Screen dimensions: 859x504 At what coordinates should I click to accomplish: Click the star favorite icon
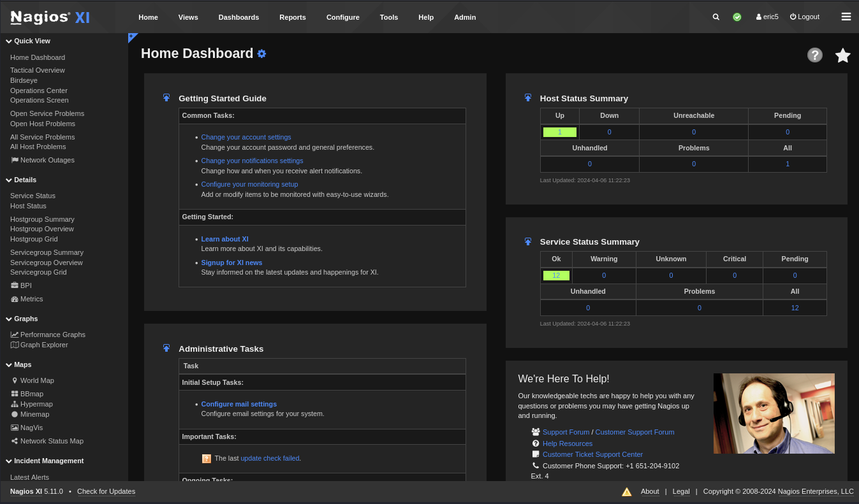click(x=843, y=55)
